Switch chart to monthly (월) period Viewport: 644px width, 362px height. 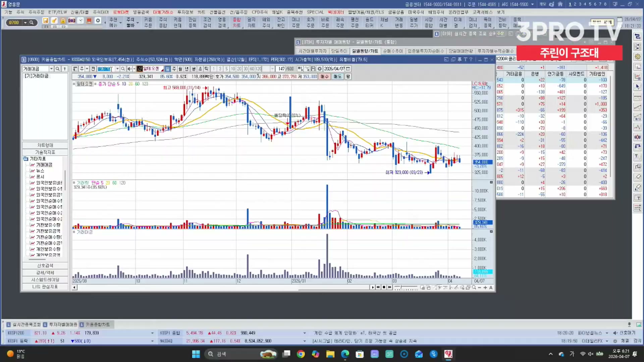pos(180,69)
